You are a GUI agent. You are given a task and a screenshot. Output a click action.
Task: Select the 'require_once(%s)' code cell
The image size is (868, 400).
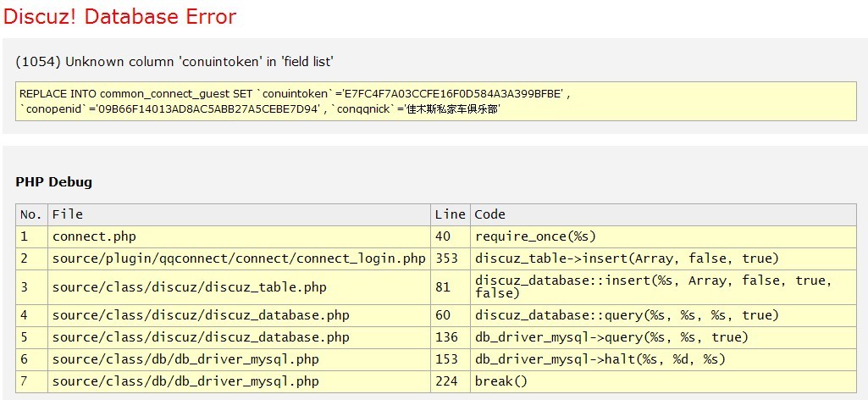[x=663, y=236]
